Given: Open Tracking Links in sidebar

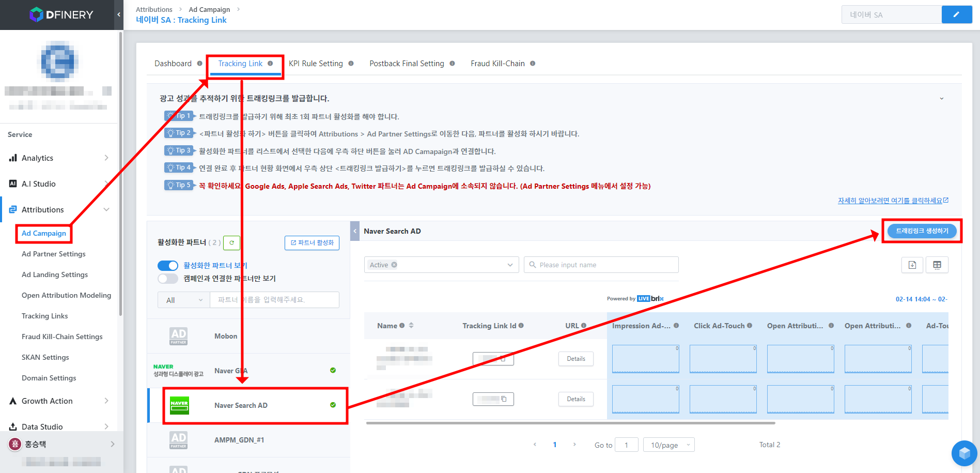Looking at the screenshot, I should point(45,316).
